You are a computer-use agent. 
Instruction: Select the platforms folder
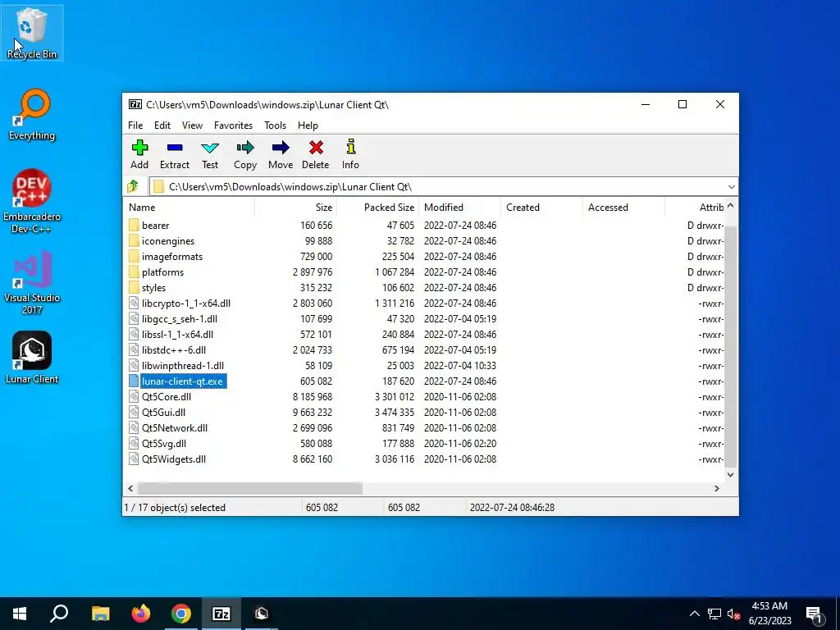(162, 272)
